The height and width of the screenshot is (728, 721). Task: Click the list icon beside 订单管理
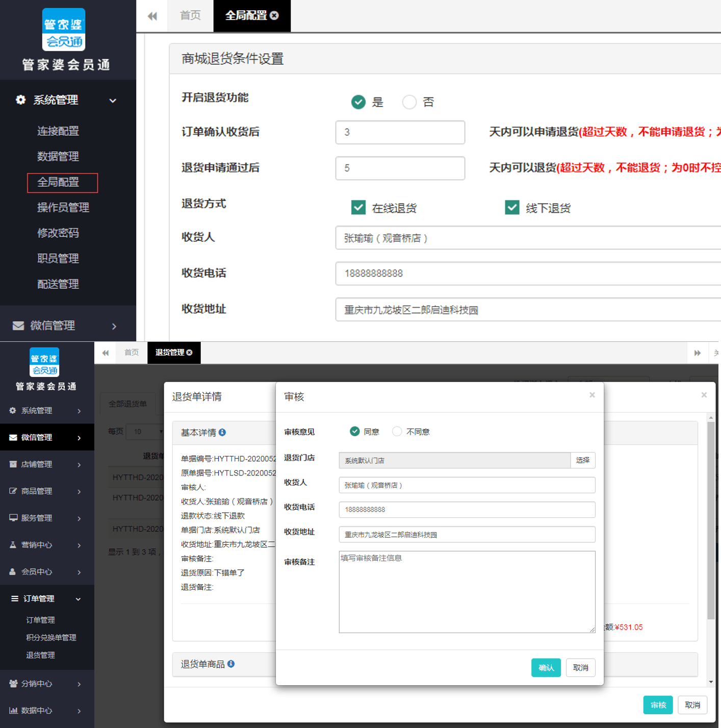15,598
